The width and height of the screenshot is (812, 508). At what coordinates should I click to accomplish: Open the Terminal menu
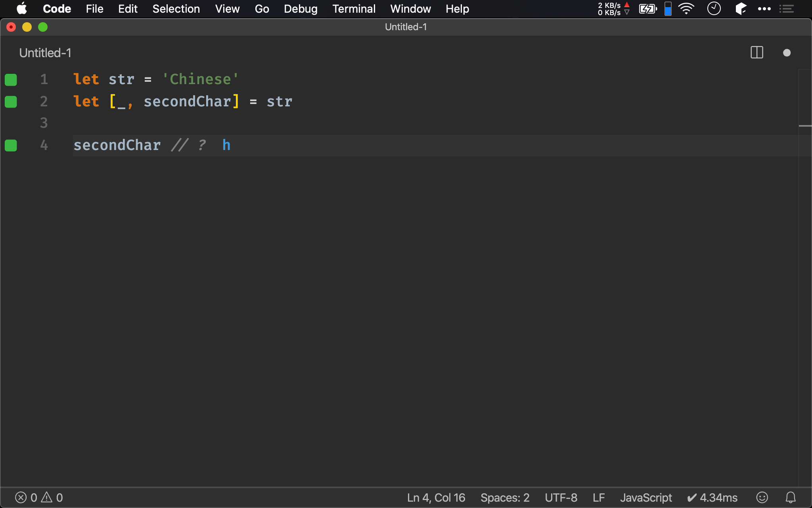pos(353,9)
